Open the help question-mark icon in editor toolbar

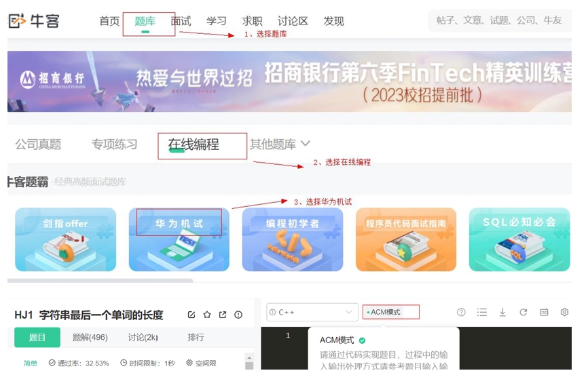[x=461, y=312]
